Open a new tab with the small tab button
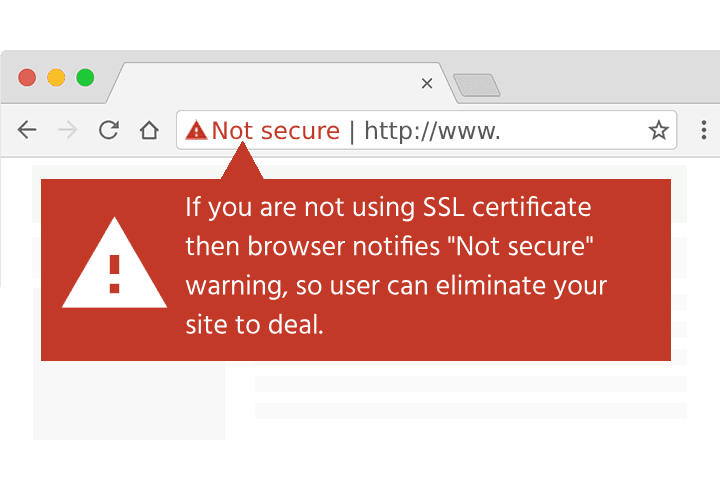The width and height of the screenshot is (720, 500). pyautogui.click(x=477, y=85)
